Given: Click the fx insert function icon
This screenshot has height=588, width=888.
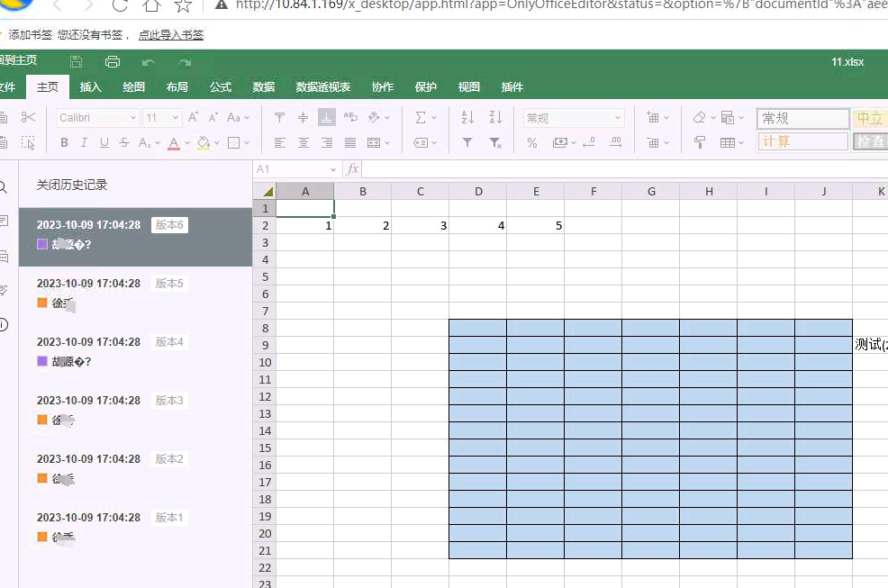Looking at the screenshot, I should point(352,168).
